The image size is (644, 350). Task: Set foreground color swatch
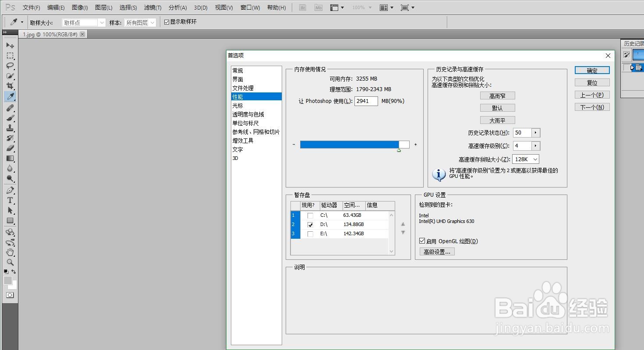7,280
